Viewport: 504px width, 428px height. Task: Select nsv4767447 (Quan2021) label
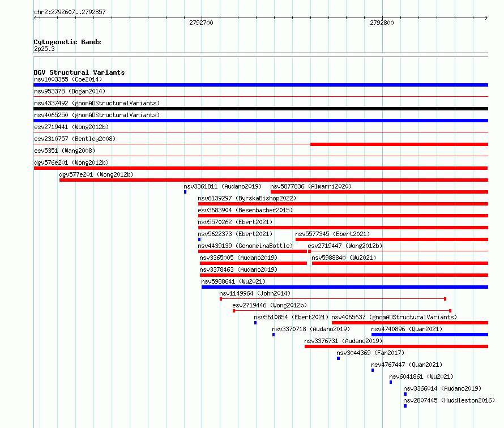[407, 365]
